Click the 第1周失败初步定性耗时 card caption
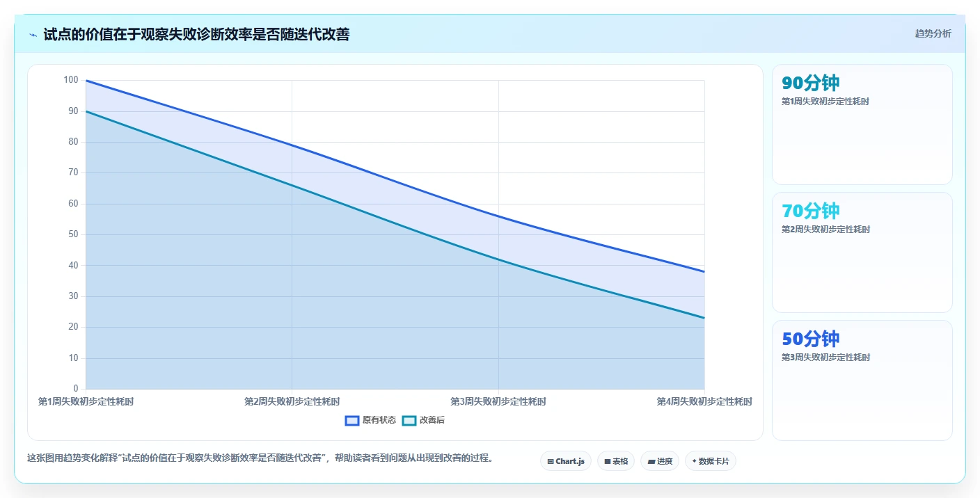The image size is (980, 498). 825,102
